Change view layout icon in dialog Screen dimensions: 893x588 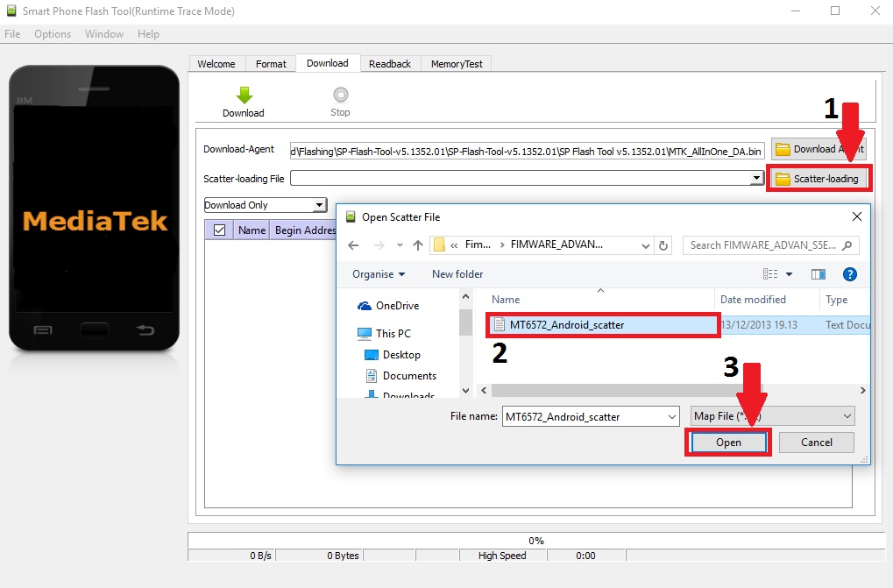770,274
